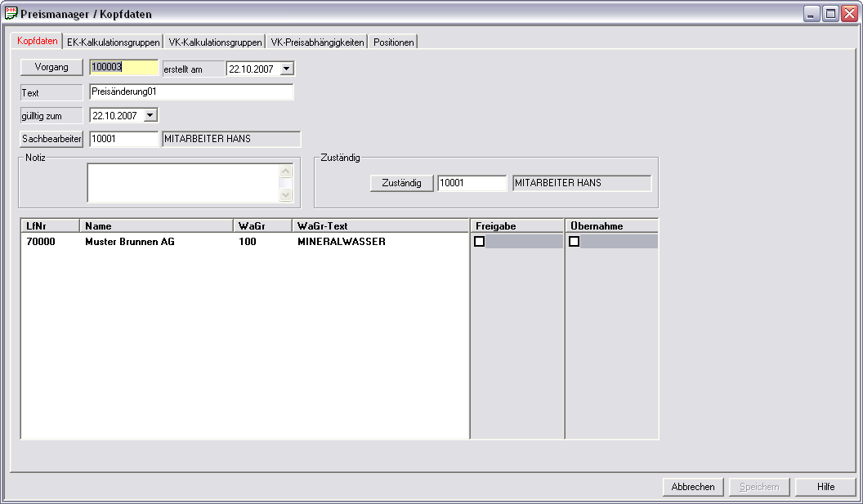
Task: Tick the Freigabe checkbox for Muster Brunnen AG
Action: pyautogui.click(x=480, y=242)
